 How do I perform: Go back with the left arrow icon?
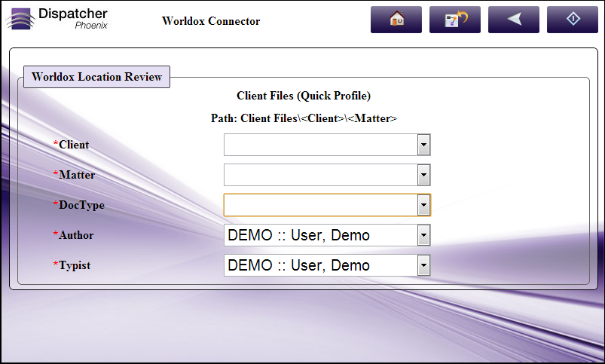click(x=514, y=20)
